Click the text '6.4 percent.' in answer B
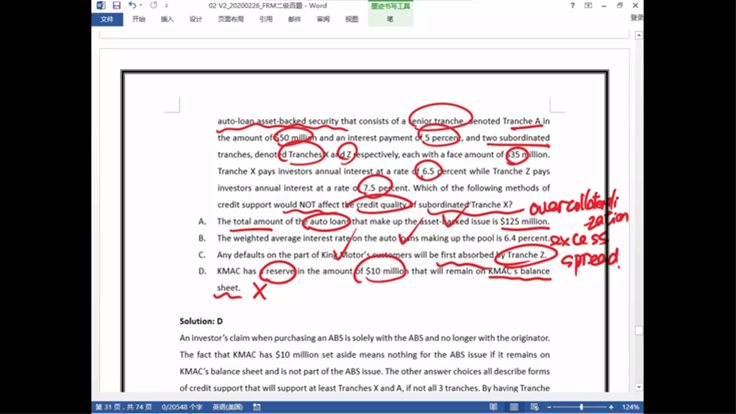 pos(526,238)
